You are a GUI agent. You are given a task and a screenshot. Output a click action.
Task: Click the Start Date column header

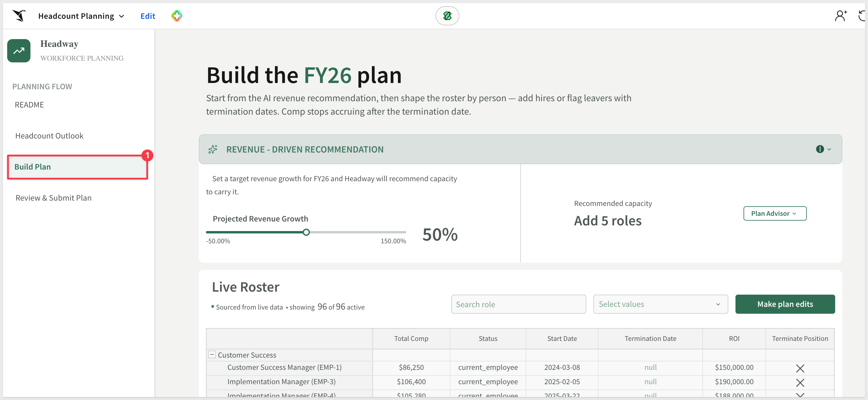[562, 339]
